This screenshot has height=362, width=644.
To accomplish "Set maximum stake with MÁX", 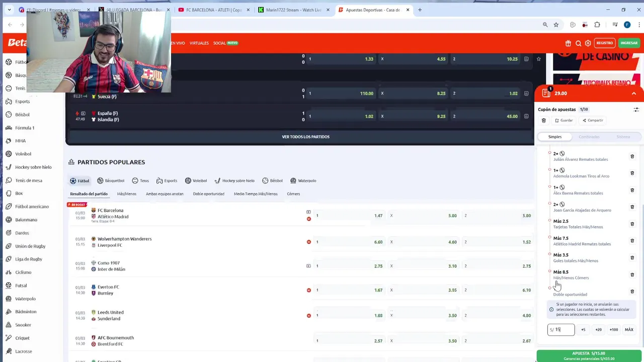I will [x=629, y=330].
